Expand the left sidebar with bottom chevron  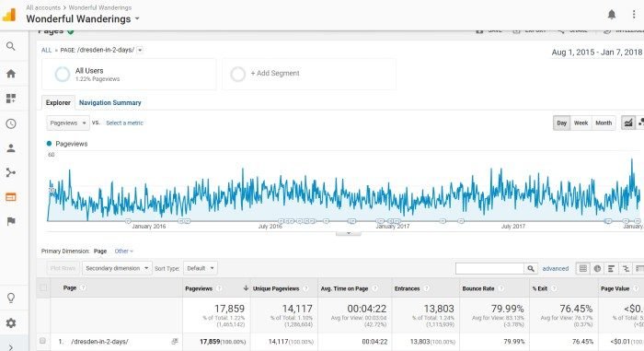coord(11,347)
